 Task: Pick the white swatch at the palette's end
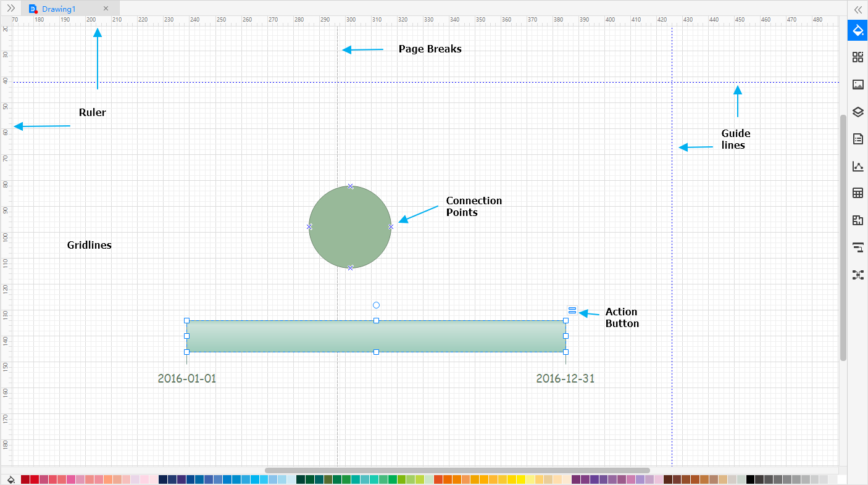(x=842, y=479)
